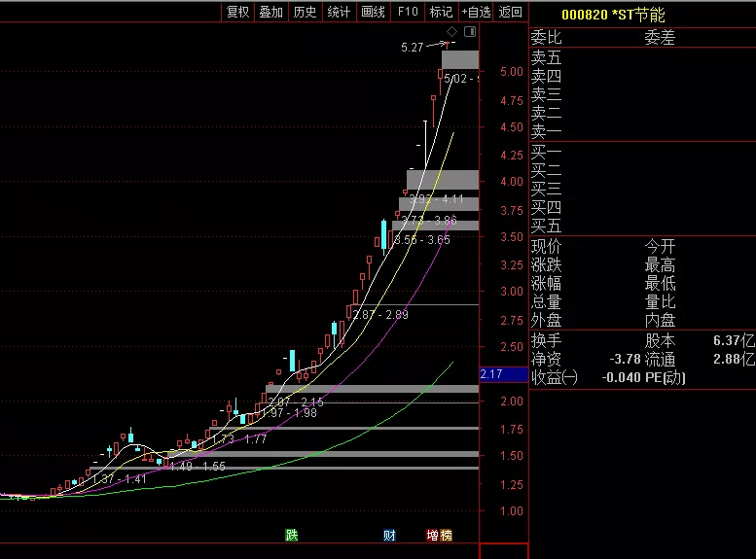Click the 1.37 - 1.41 gap label
This screenshot has width=756, height=559.
pyautogui.click(x=120, y=479)
